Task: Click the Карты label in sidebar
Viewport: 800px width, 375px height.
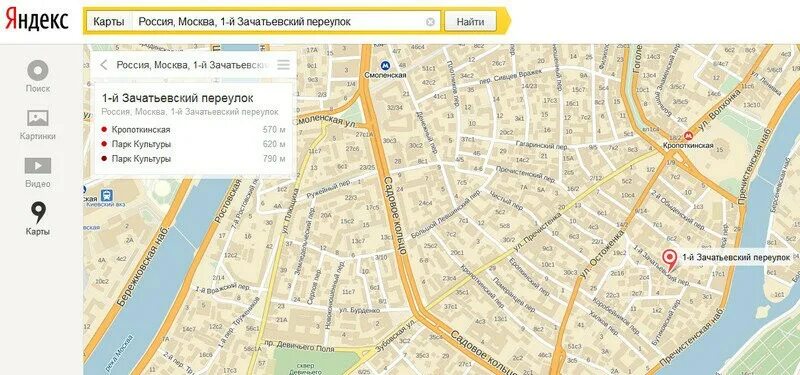Action: [38, 232]
